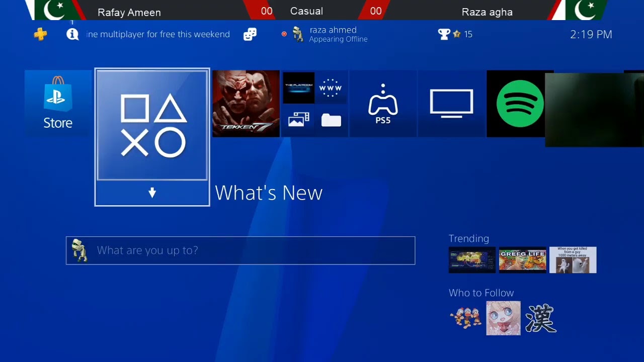Expand the down arrow under What's New tile

coord(152,193)
